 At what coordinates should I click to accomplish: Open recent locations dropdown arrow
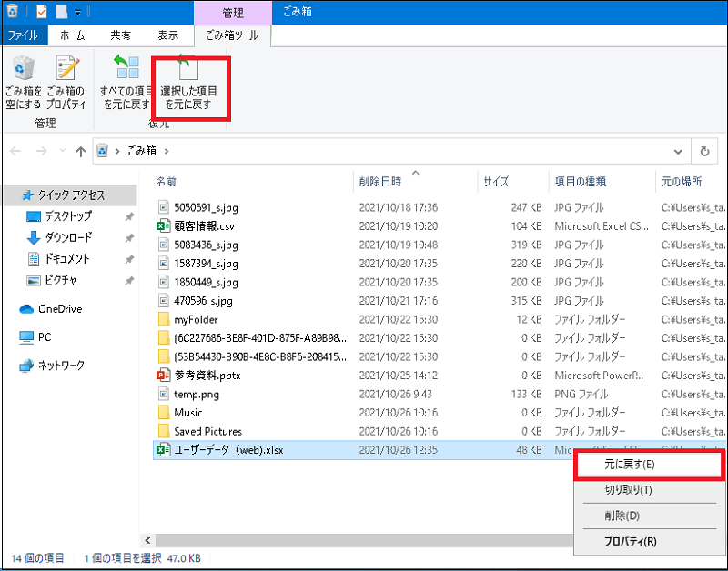[x=63, y=151]
